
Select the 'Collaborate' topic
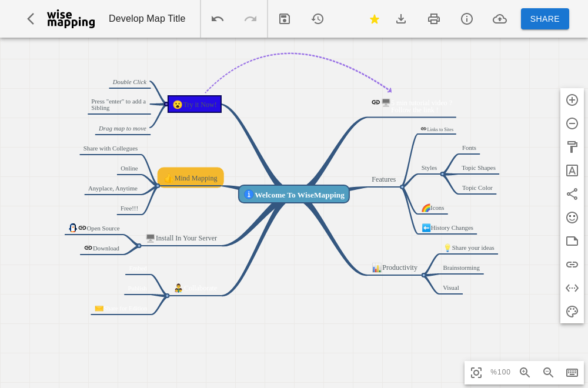[196, 288]
